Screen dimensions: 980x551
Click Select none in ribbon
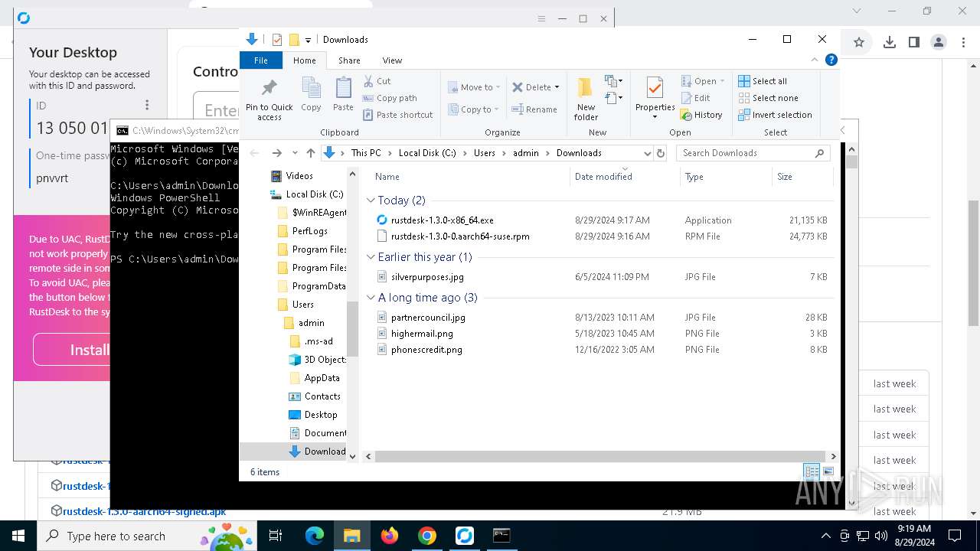[768, 98]
